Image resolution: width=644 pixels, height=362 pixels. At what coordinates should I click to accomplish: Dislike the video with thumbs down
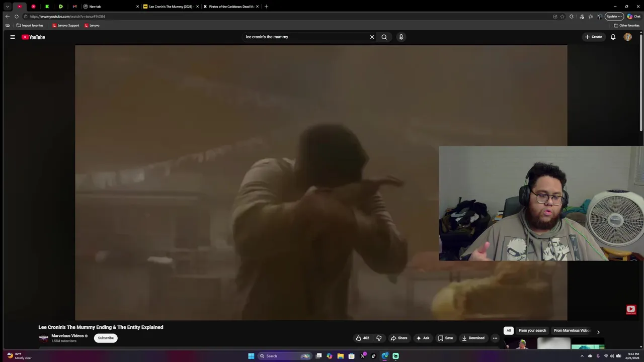pos(379,338)
